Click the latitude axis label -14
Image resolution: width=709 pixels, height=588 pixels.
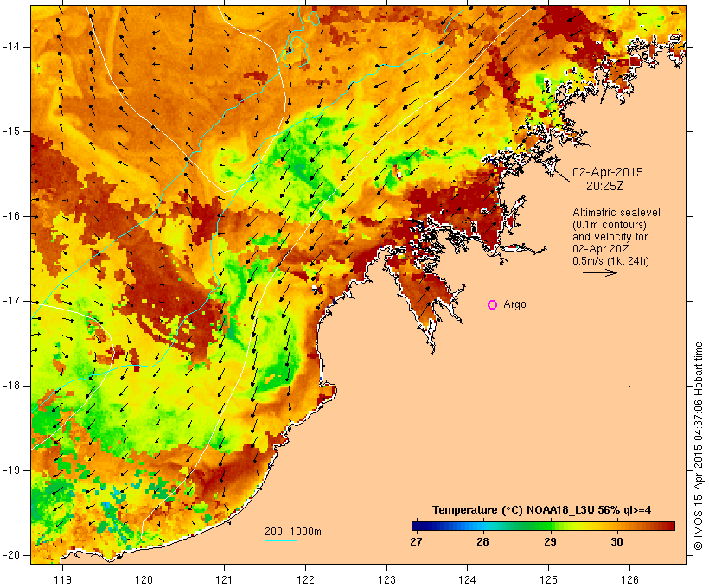pyautogui.click(x=11, y=47)
